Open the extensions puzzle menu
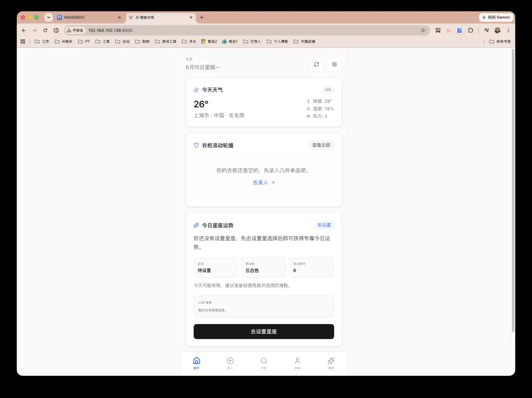The image size is (532, 398). tap(470, 30)
